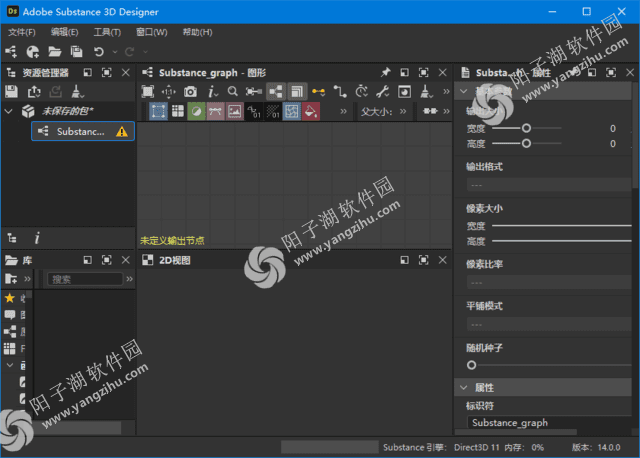Click the clean broom icon in resource manager

coord(77,91)
